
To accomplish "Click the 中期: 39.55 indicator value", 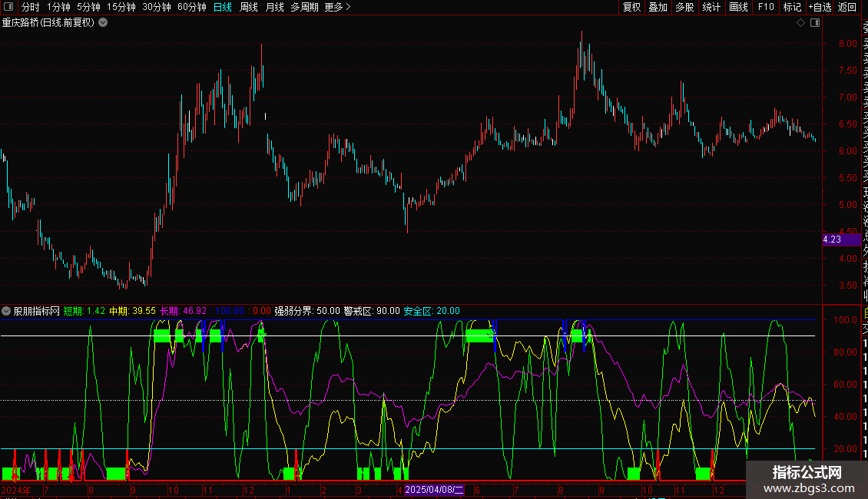I will click(x=132, y=311).
